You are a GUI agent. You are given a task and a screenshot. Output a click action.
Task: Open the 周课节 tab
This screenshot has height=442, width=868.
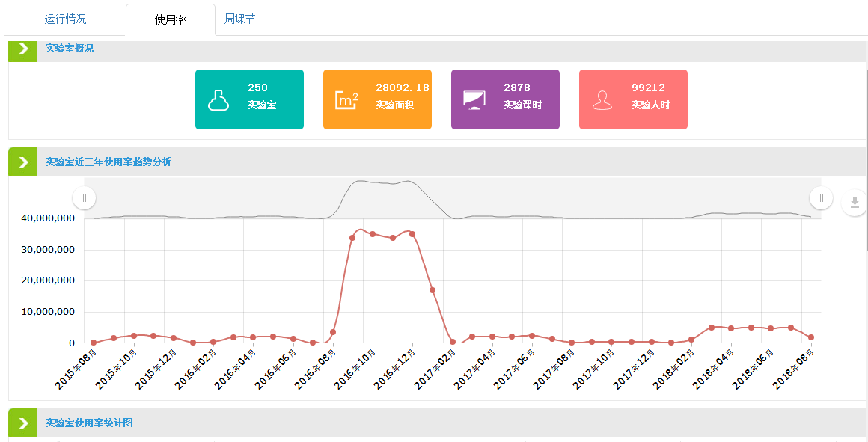coord(240,19)
